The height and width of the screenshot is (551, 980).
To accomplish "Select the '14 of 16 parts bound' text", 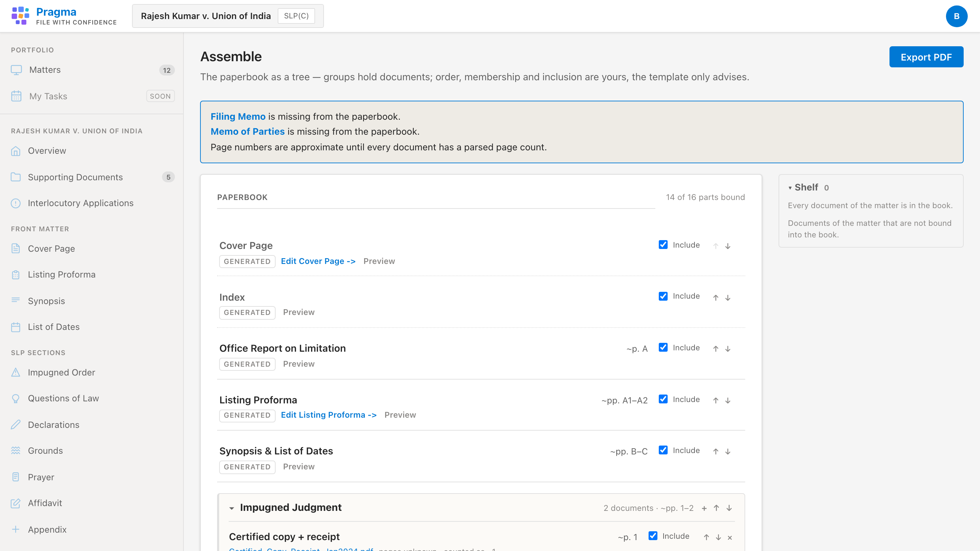I will pos(705,197).
